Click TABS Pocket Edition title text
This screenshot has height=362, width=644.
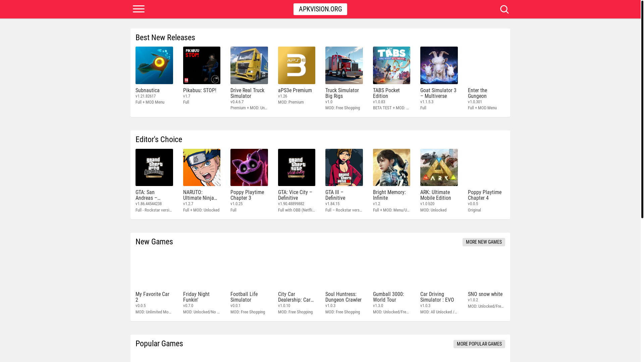pos(386,93)
